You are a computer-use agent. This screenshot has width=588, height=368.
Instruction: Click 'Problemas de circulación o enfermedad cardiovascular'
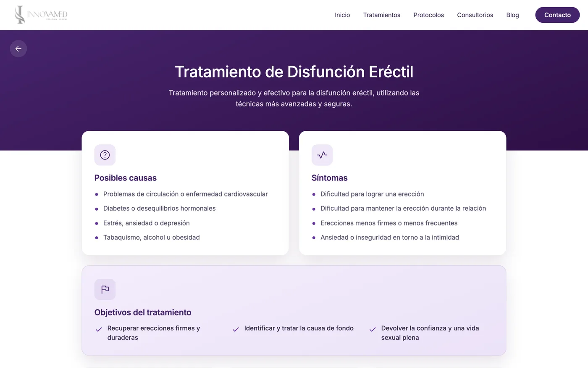tap(186, 194)
